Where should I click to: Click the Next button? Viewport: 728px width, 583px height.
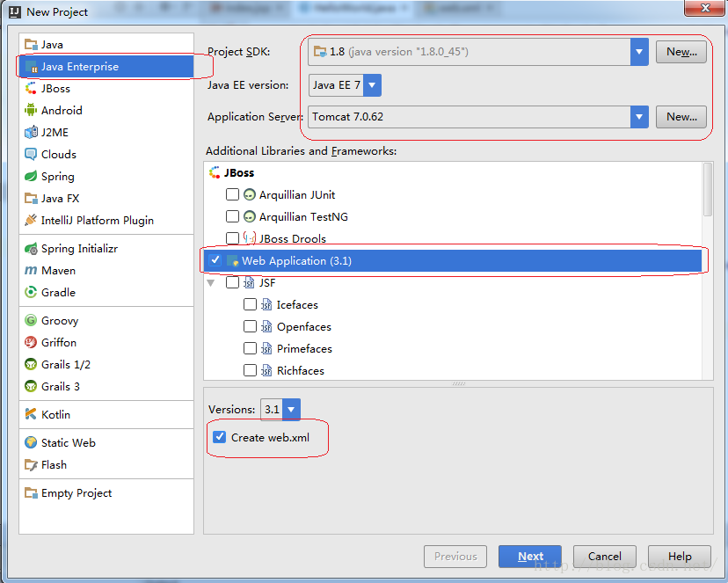(530, 556)
